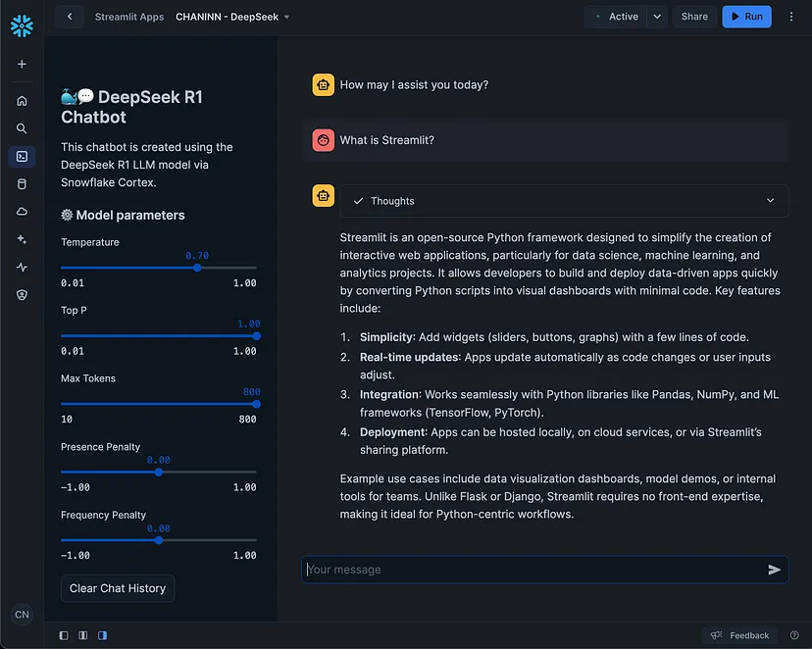The width and height of the screenshot is (812, 649).
Task: Click the plus create icon in sidebar
Action: tap(22, 64)
